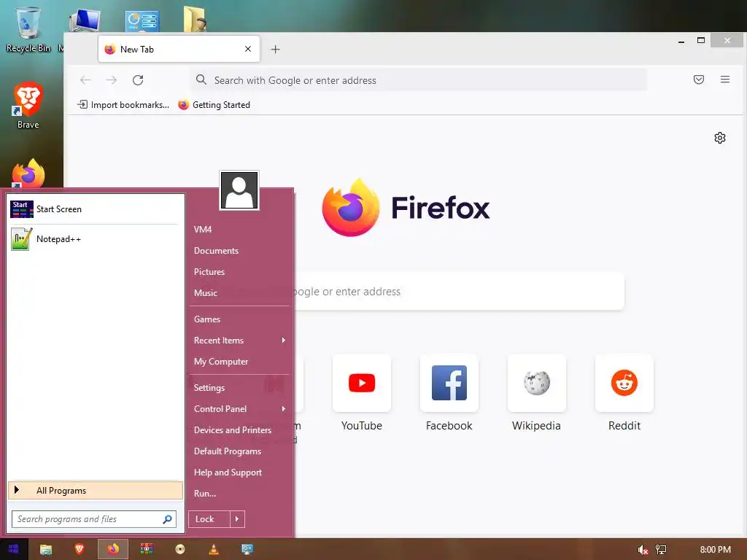Open Documents in Start menu
The width and height of the screenshot is (747, 560).
pos(216,251)
